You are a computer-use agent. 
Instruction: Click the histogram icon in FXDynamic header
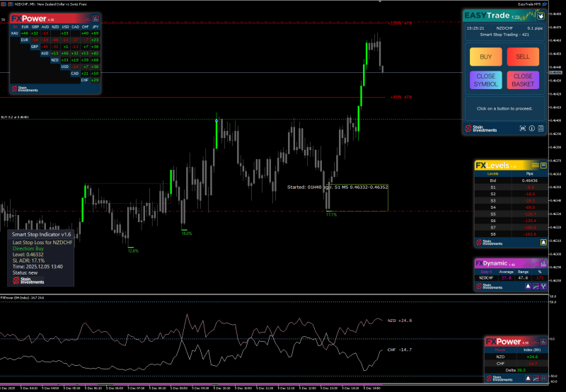(x=543, y=264)
